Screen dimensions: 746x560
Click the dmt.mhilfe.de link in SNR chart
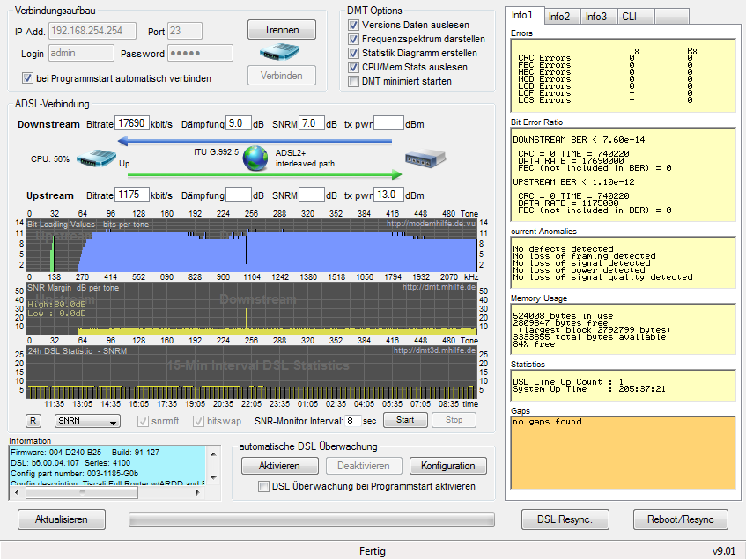coord(439,287)
